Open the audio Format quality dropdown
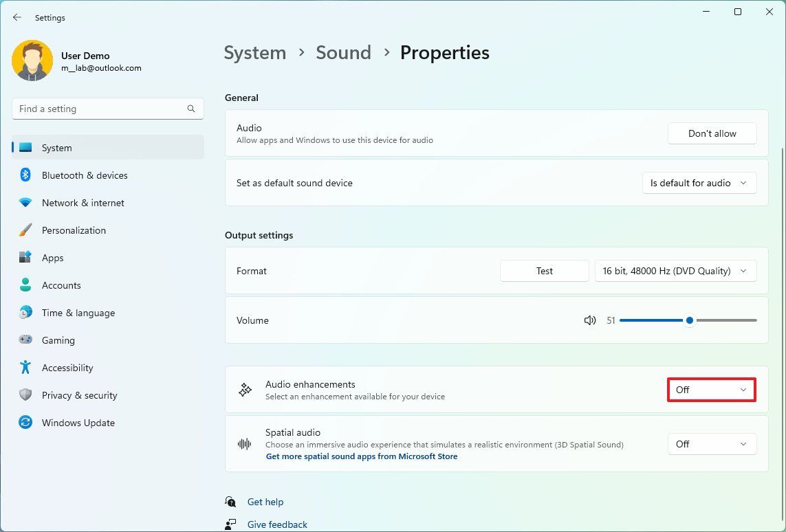Viewport: 786px width, 532px height. pos(675,271)
